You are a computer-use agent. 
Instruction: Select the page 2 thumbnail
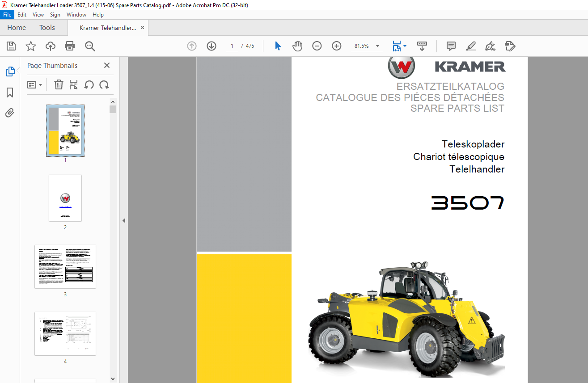click(x=65, y=198)
